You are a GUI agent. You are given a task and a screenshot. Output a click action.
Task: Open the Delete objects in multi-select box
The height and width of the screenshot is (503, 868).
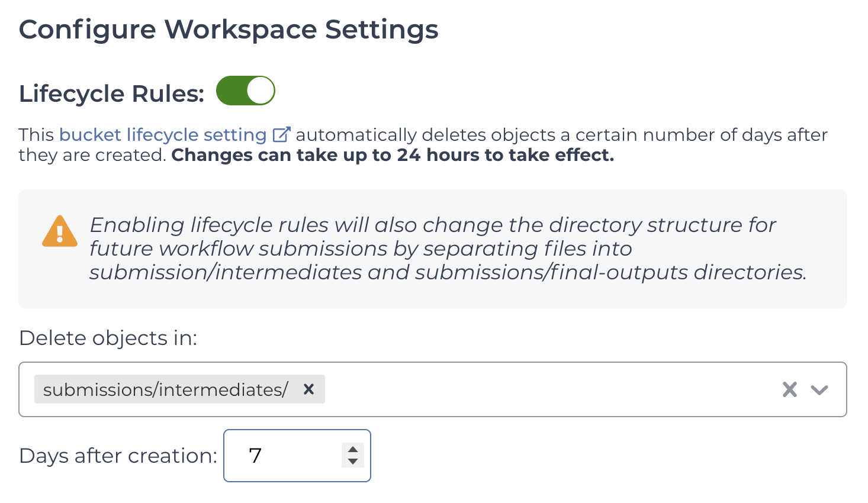tap(433, 389)
